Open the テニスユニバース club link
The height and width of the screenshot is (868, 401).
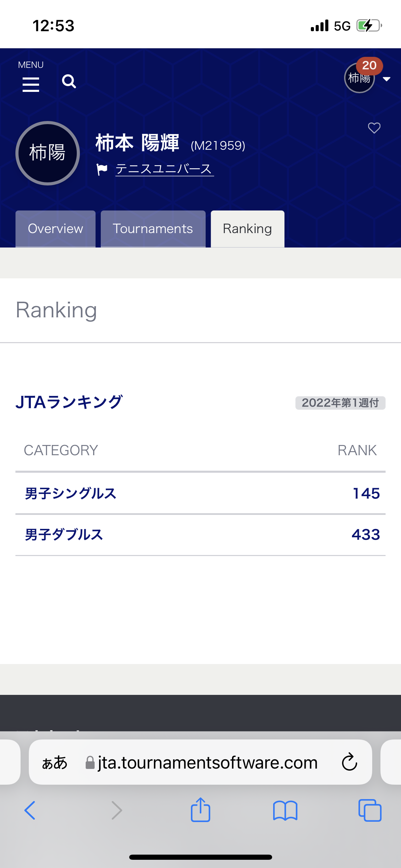click(164, 169)
